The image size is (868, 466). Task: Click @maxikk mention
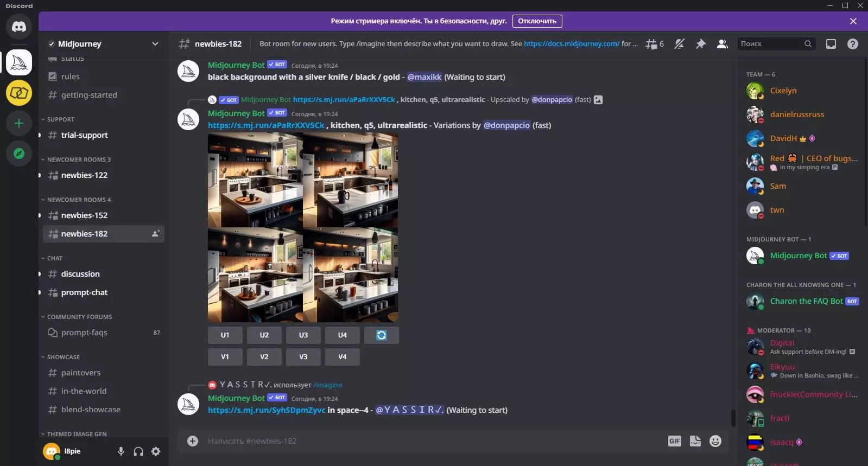pyautogui.click(x=425, y=77)
